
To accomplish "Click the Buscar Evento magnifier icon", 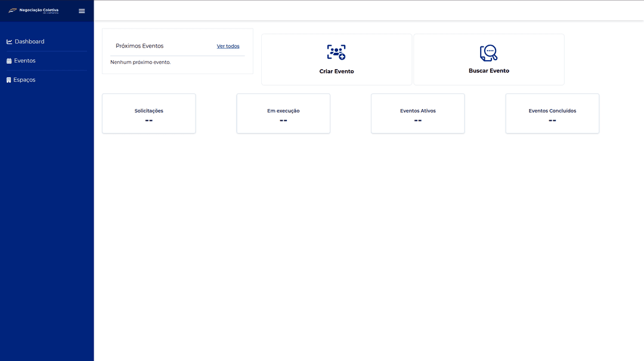I will [x=488, y=53].
